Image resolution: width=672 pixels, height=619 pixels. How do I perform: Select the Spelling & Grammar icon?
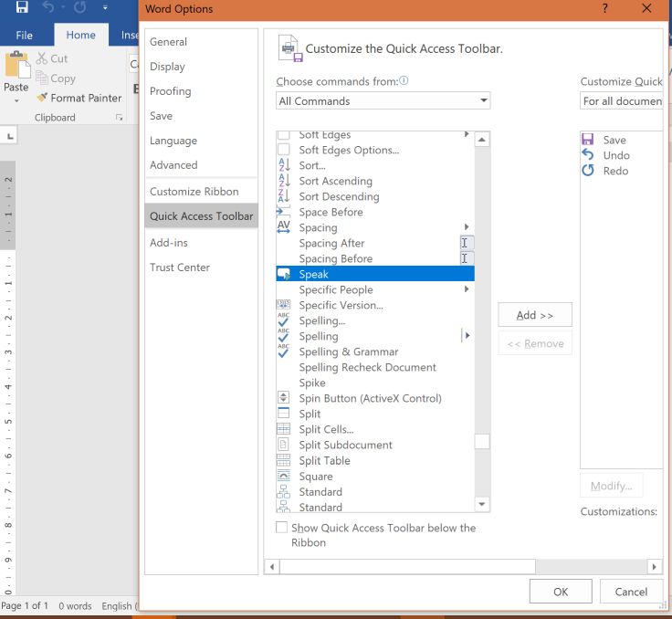pyautogui.click(x=284, y=351)
